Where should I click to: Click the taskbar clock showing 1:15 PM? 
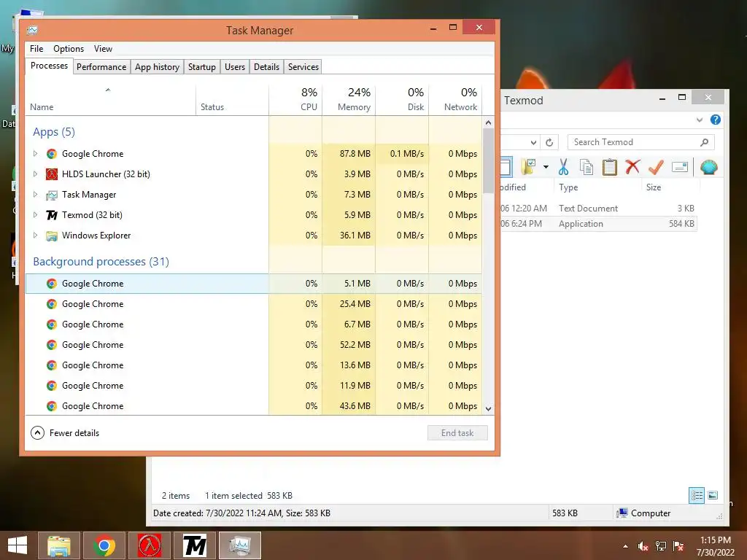pyautogui.click(x=716, y=546)
